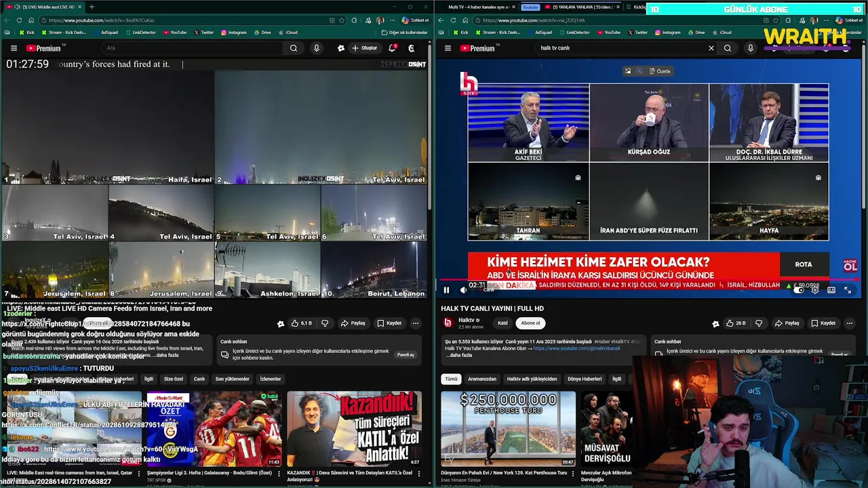Image resolution: width=868 pixels, height=488 pixels.
Task: Click Abone ol to subscribe to Halktv
Action: [530, 323]
